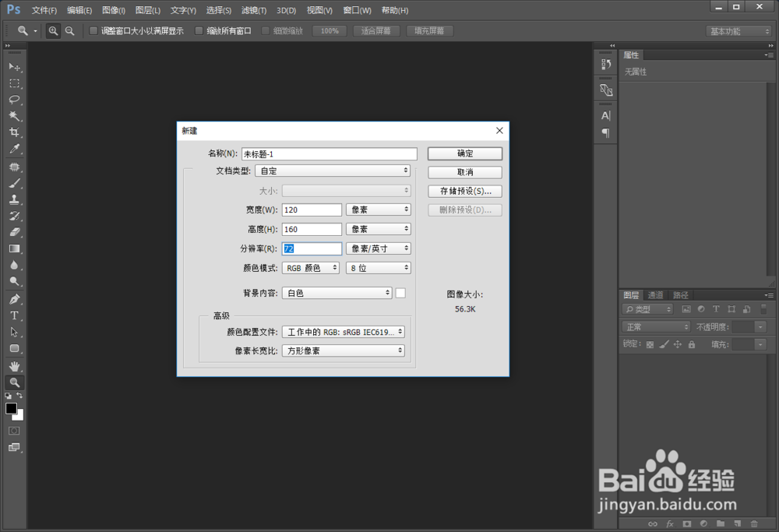Open the width units dropdown showing 像素
The image size is (779, 532).
pos(379,209)
